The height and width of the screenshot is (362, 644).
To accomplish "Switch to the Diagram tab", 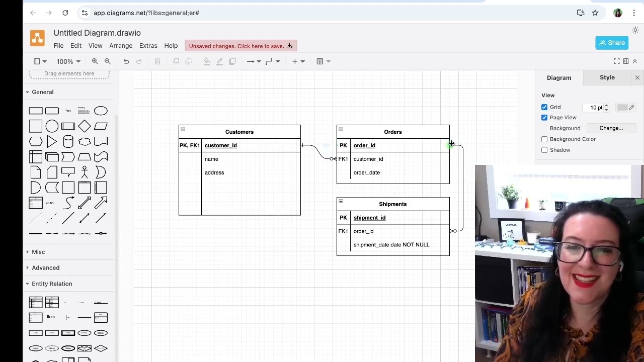I will coord(559,78).
